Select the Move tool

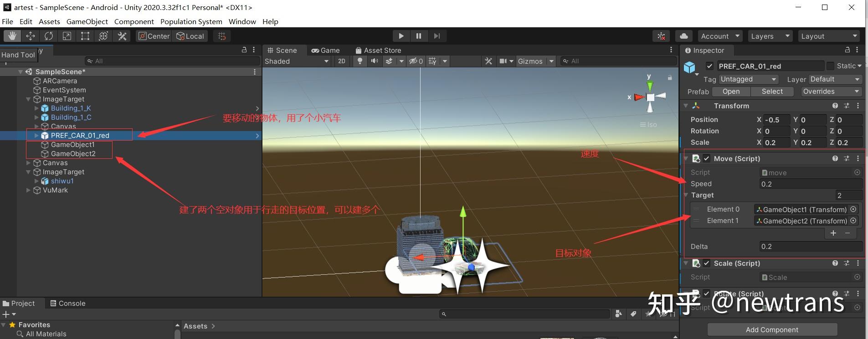point(31,36)
